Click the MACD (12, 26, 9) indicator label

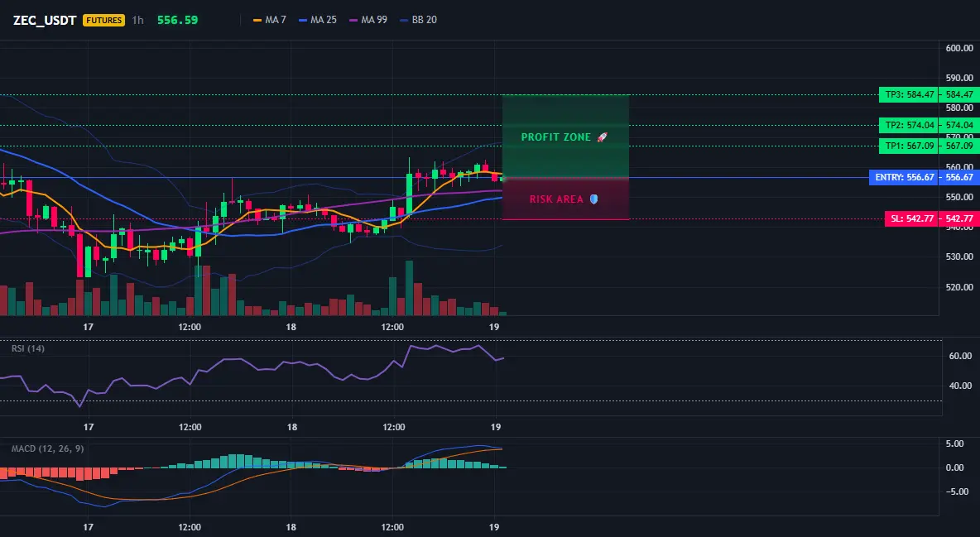47,448
